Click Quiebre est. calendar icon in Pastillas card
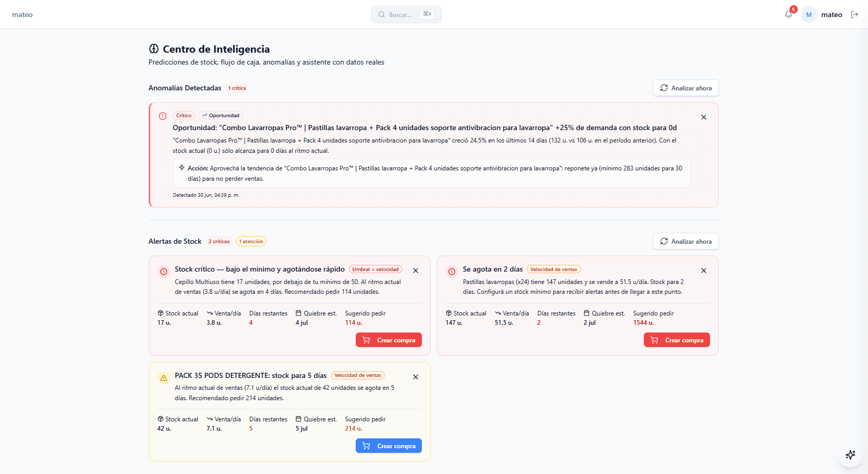 click(x=587, y=313)
